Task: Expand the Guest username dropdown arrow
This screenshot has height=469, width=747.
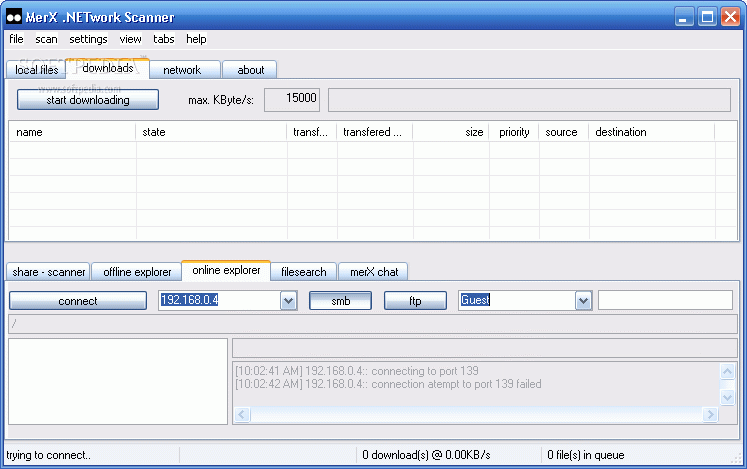Action: coord(583,301)
